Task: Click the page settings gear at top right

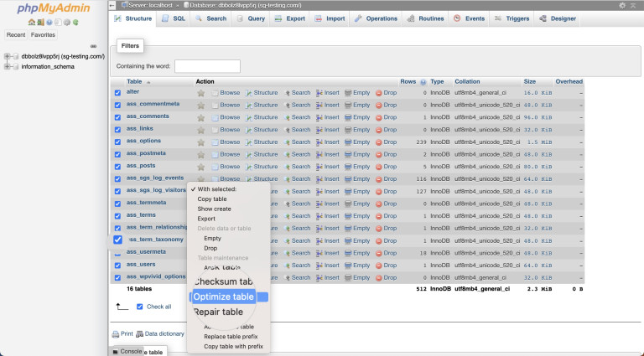Action: click(622, 5)
